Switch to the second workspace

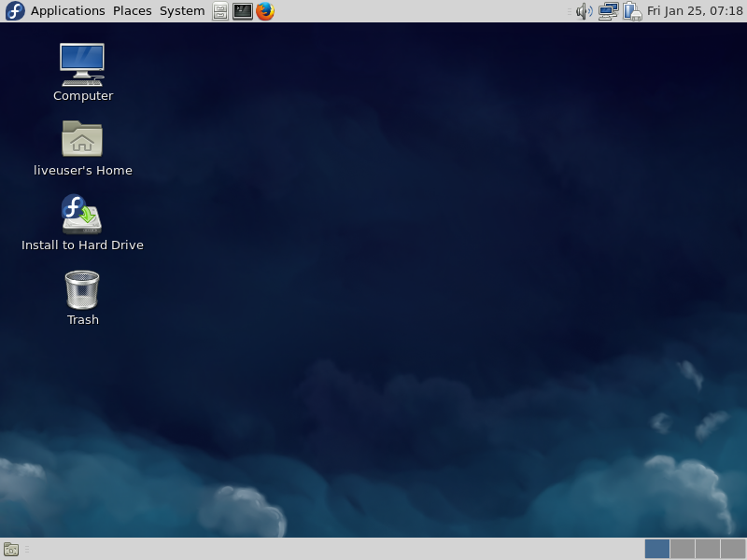(683, 549)
